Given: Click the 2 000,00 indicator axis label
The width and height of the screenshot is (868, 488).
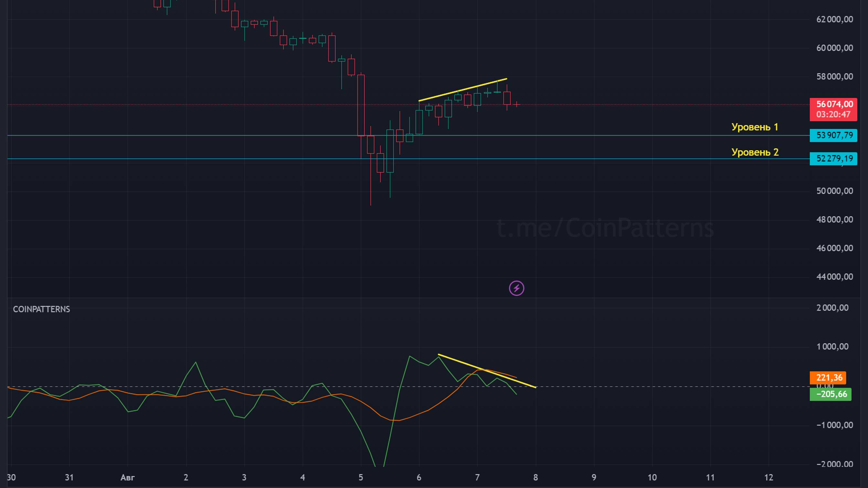Looking at the screenshot, I should pos(832,308).
